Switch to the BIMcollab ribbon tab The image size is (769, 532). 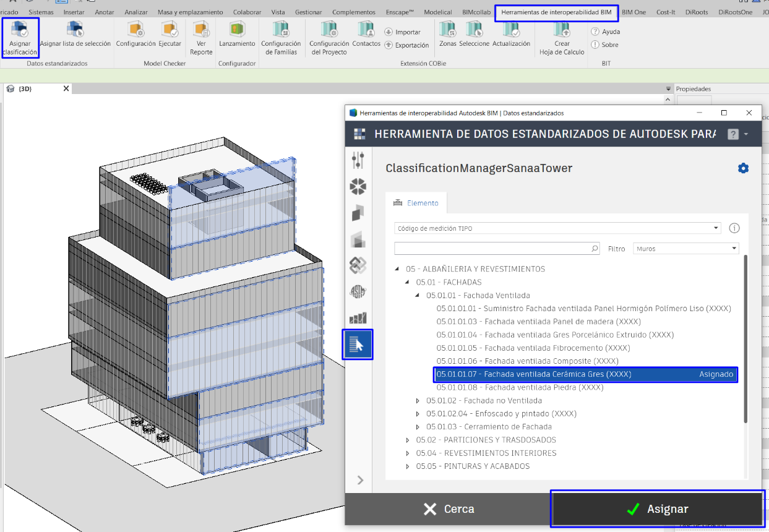click(x=476, y=12)
